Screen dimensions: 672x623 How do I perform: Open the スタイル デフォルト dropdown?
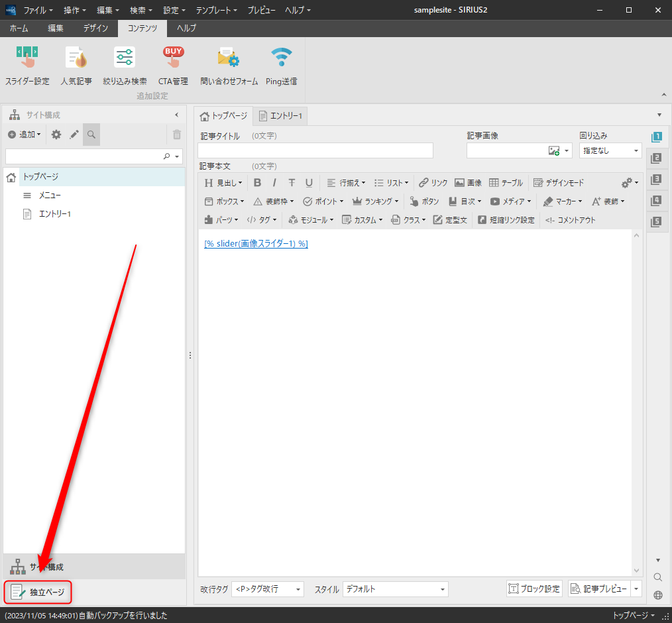coord(395,589)
